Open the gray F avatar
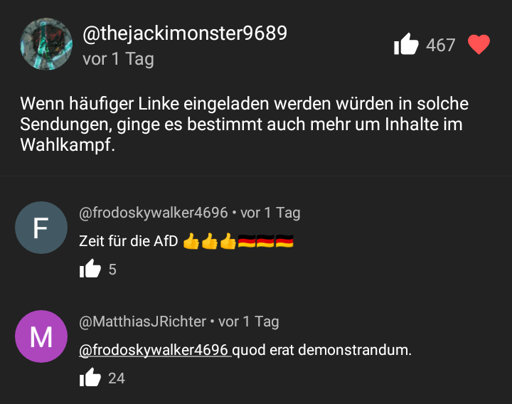 (x=41, y=228)
